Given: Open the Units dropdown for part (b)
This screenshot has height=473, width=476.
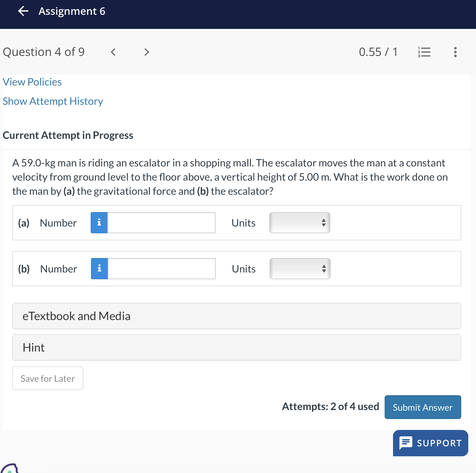Looking at the screenshot, I should coord(299,269).
